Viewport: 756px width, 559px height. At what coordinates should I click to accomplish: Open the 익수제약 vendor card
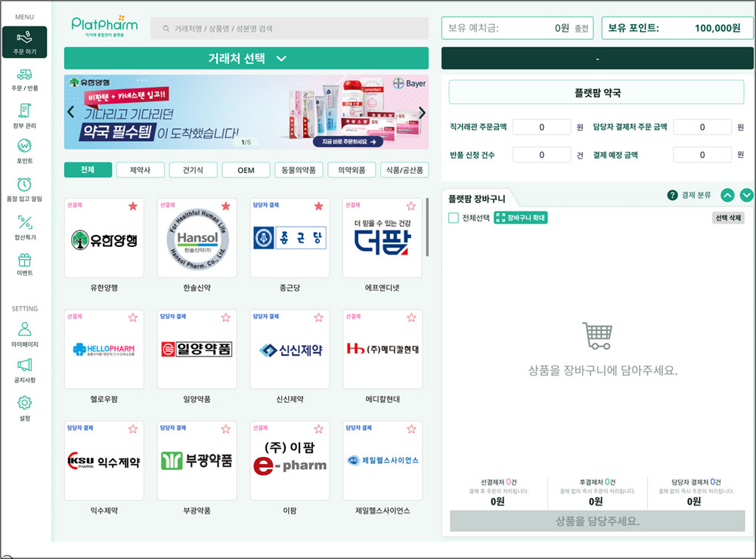click(104, 460)
